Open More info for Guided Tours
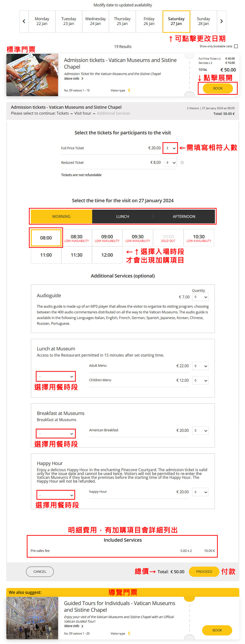 pos(74,626)
